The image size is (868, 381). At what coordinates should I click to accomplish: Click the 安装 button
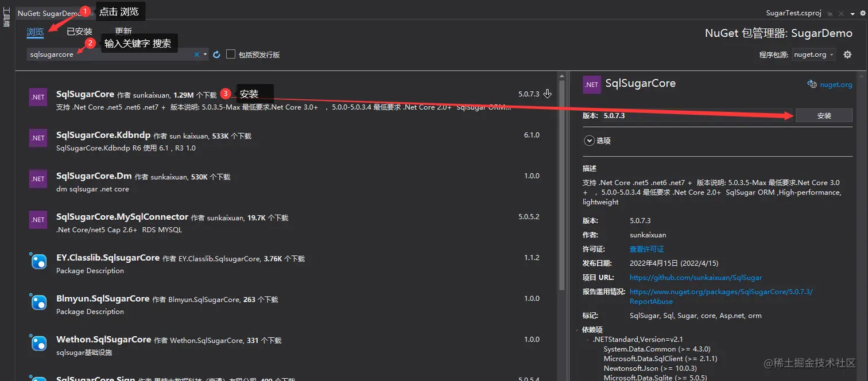[x=824, y=115]
